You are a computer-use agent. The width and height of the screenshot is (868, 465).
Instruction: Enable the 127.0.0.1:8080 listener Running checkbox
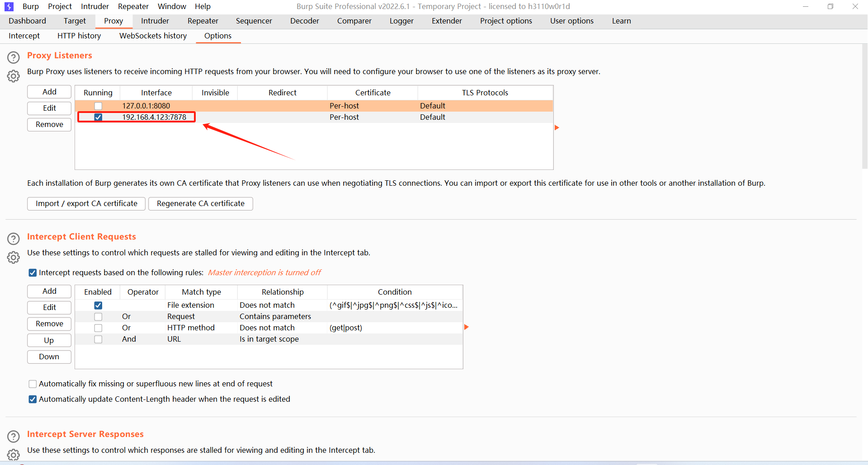[98, 106]
